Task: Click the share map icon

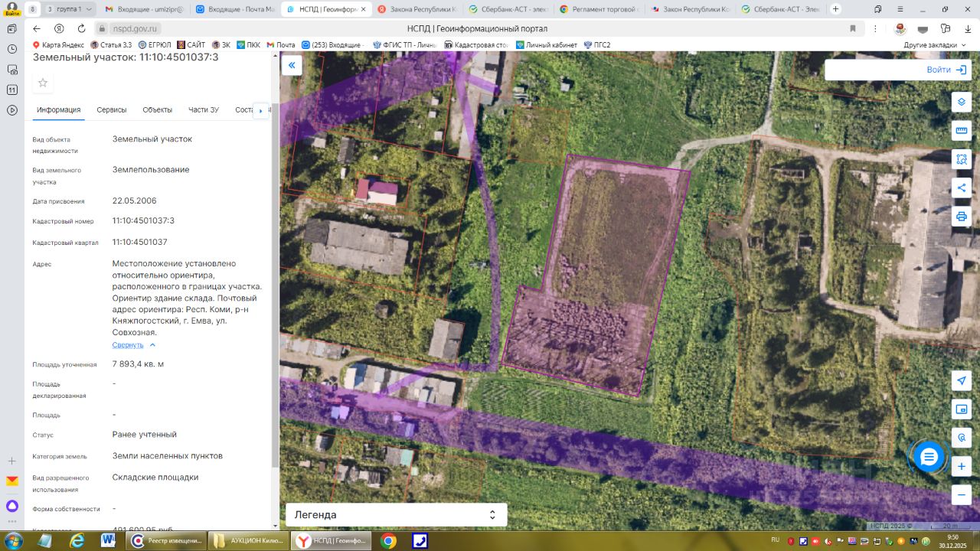Action: 962,187
